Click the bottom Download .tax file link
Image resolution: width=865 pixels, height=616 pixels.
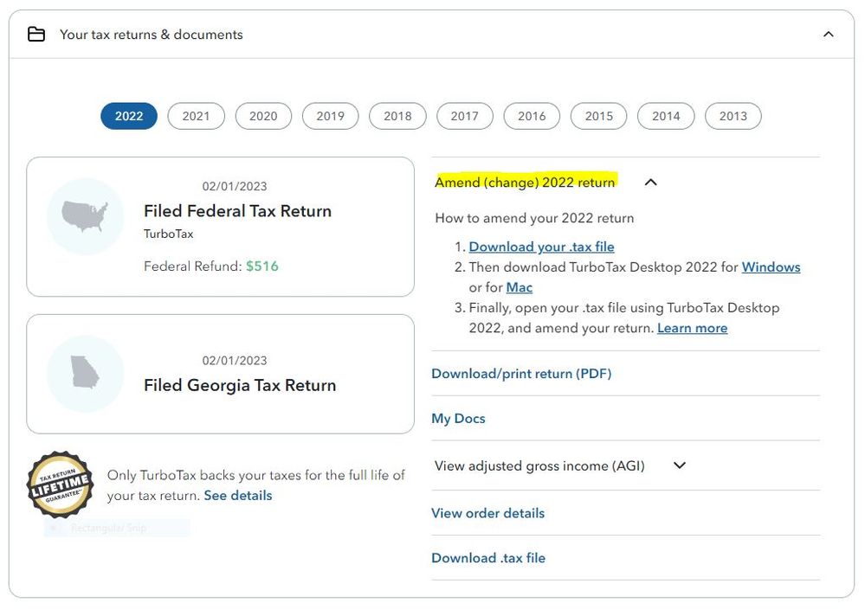click(488, 558)
